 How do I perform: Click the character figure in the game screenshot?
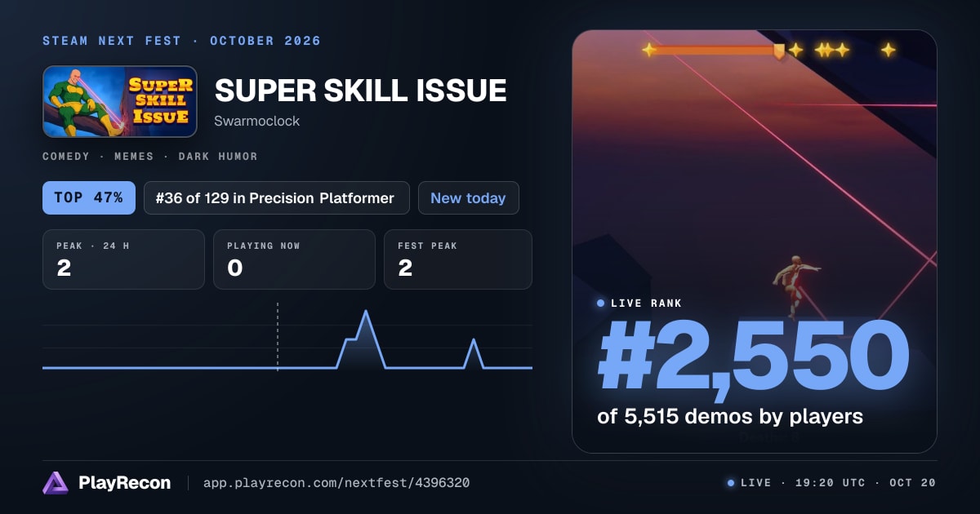pyautogui.click(x=796, y=286)
